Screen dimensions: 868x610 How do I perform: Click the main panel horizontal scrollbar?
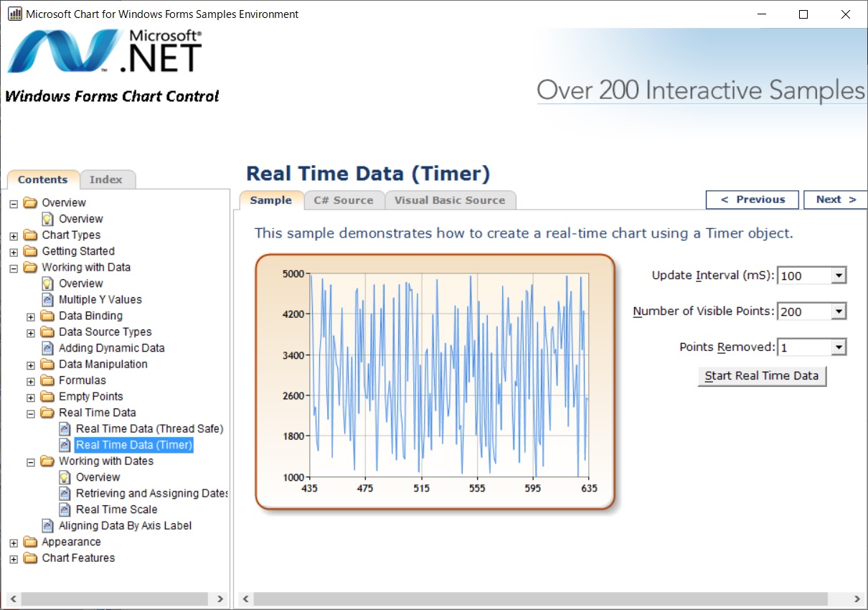pos(539,599)
